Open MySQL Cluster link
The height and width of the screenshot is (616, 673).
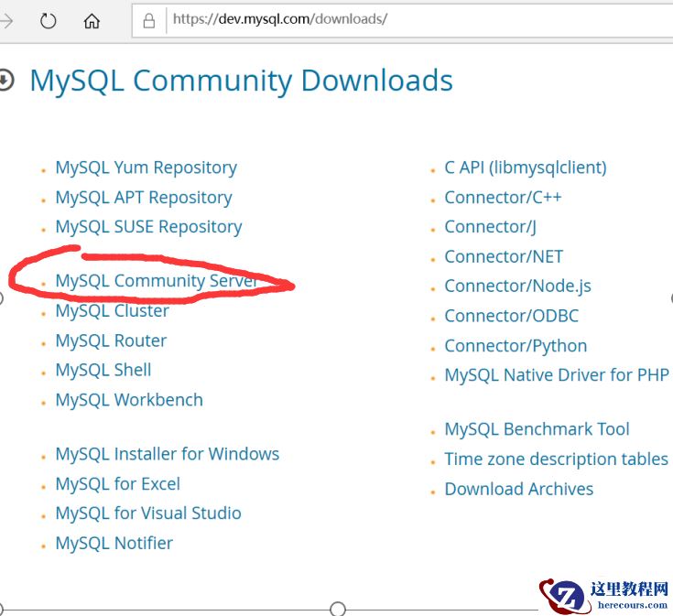point(112,310)
